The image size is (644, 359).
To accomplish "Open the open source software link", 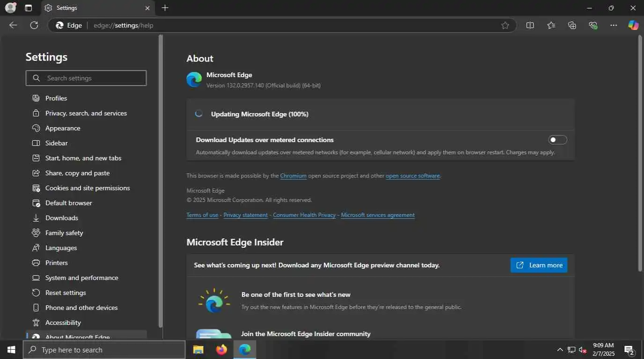I will [413, 176].
